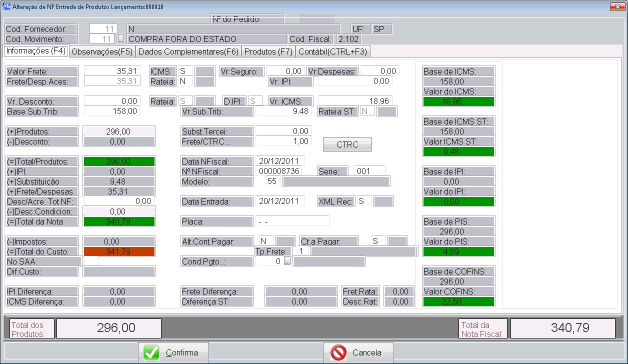Select the Nº NFiscal number field
This screenshot has width=628, height=364.
pos(279,171)
